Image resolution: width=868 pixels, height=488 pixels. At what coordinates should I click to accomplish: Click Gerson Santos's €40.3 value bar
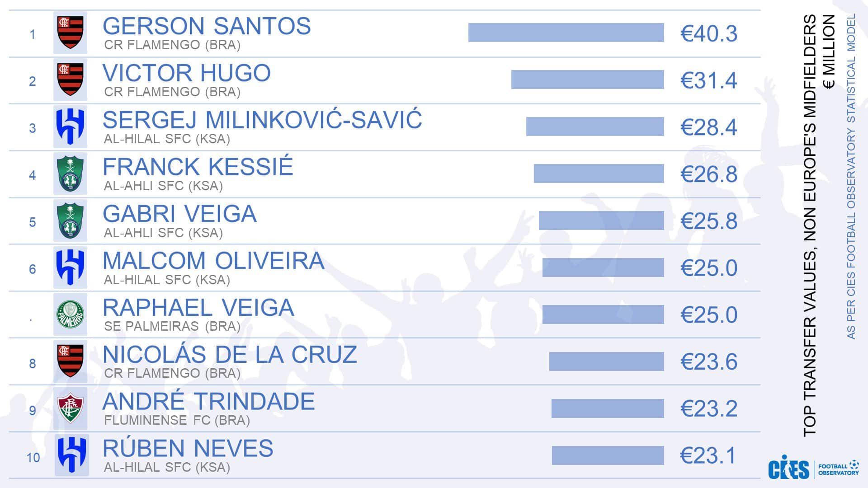566,33
